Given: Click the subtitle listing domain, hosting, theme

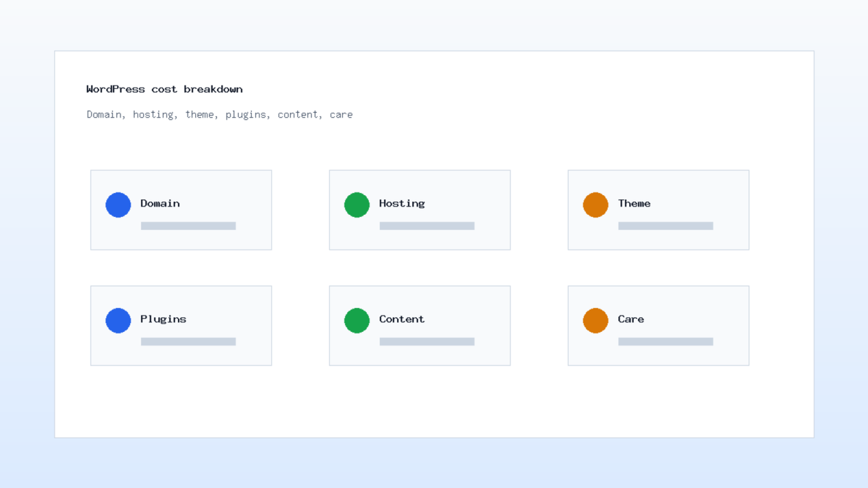Looking at the screenshot, I should pyautogui.click(x=220, y=114).
